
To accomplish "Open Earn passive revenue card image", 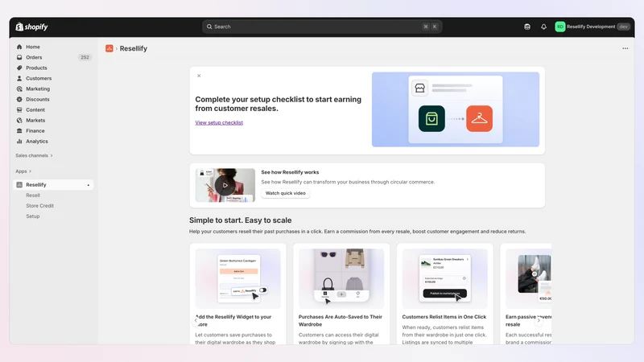I will (529, 278).
